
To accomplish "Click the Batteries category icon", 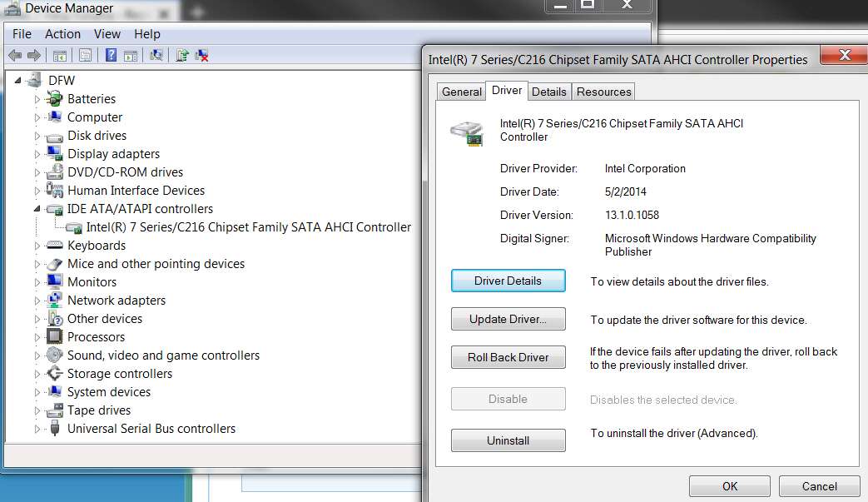I will tap(54, 99).
